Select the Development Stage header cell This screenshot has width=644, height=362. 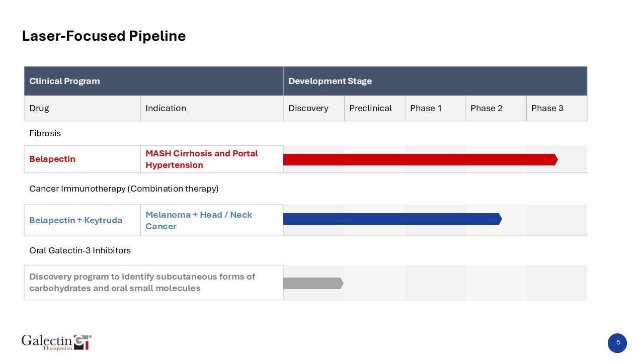coord(435,81)
